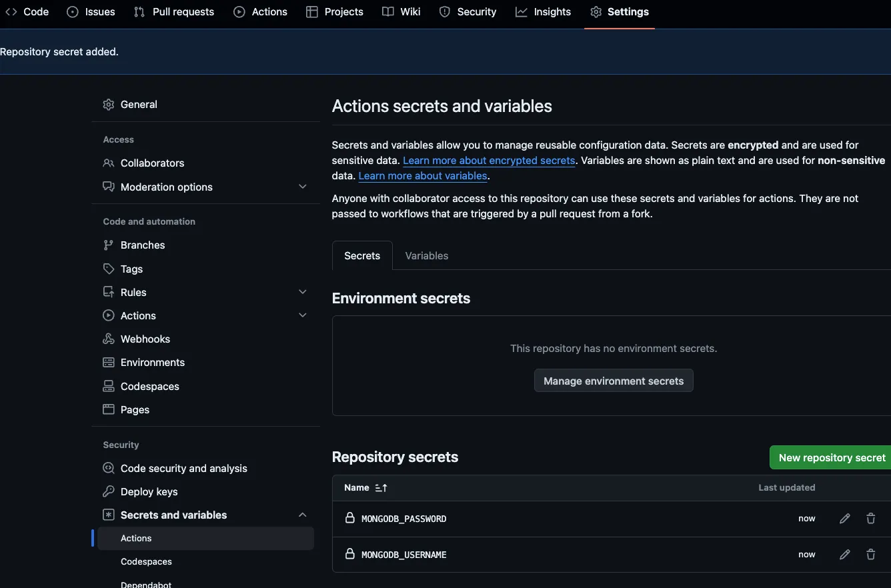This screenshot has width=891, height=588.
Task: Click the lock icon beside MONGODB_USERNAME
Action: point(349,554)
